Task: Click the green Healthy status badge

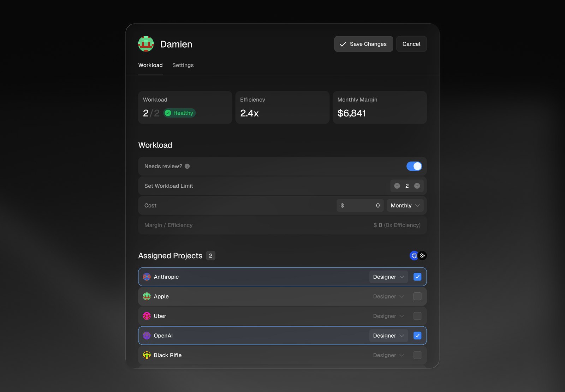Action: [179, 113]
